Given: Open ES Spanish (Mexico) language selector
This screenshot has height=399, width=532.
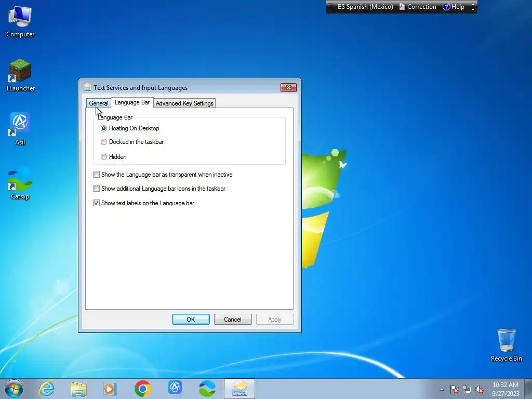Looking at the screenshot, I should (x=365, y=7).
